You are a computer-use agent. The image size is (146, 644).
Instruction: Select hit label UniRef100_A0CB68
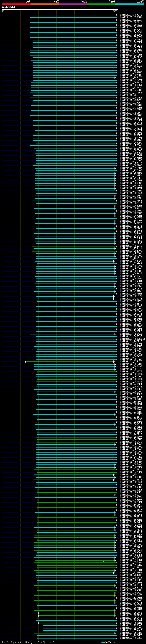tap(131, 638)
